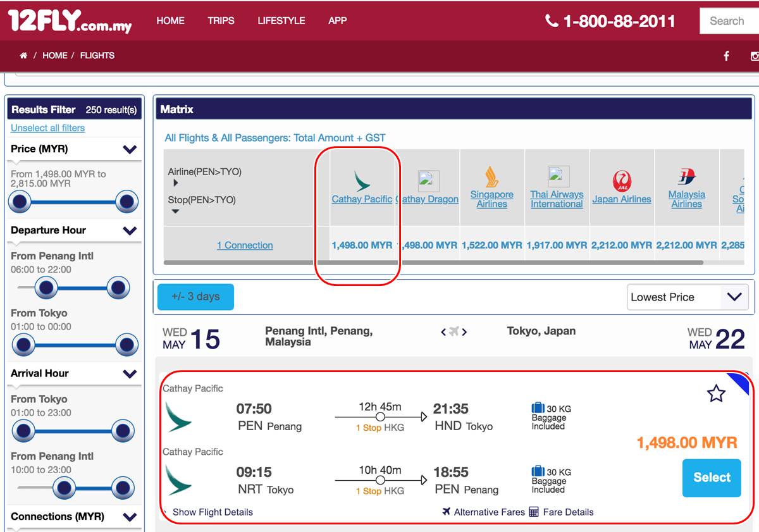Click the Thai Airways International link

click(x=557, y=199)
